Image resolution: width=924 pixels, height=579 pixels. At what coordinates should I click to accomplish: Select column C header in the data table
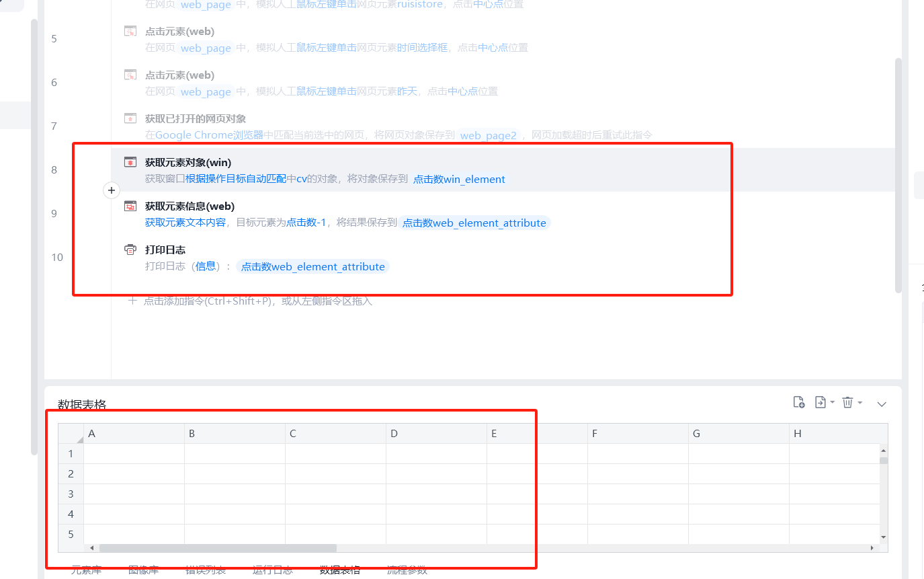[x=336, y=434]
